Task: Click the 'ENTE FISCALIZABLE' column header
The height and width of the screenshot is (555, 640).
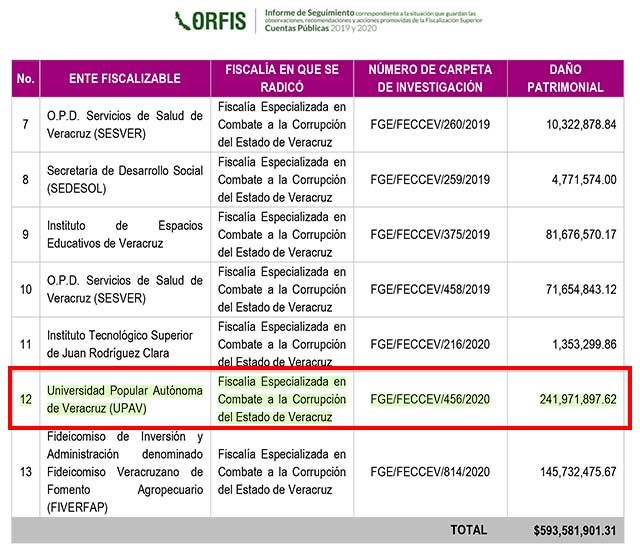Action: [x=125, y=78]
